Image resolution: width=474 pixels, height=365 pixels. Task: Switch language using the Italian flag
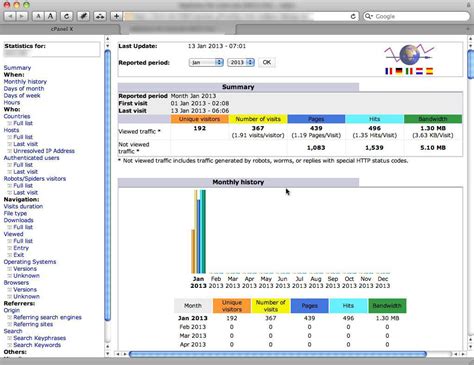[409, 71]
